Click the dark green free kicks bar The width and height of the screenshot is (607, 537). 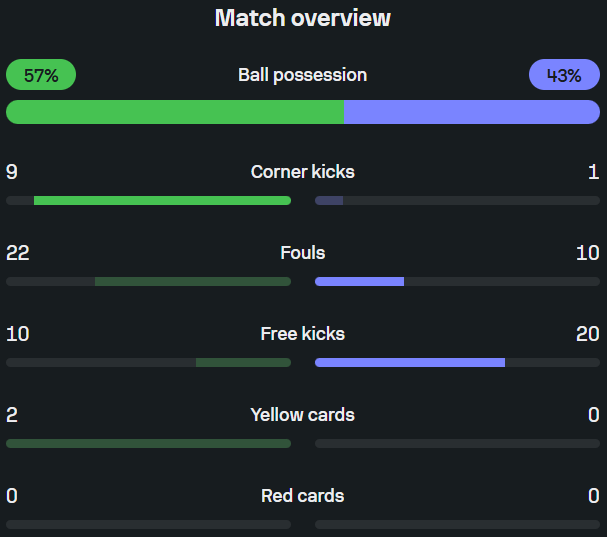(243, 362)
